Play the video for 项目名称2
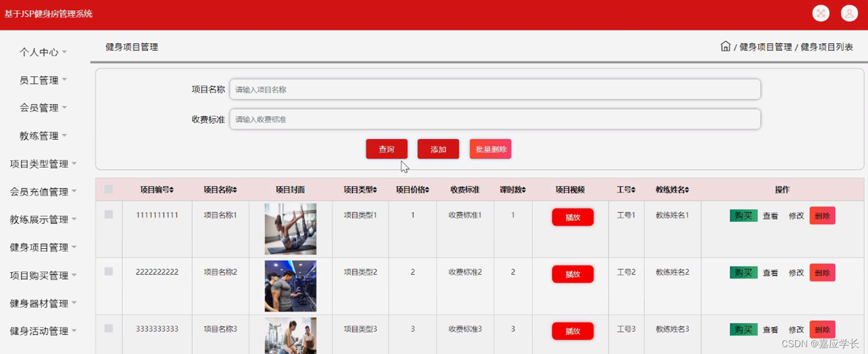 click(572, 274)
